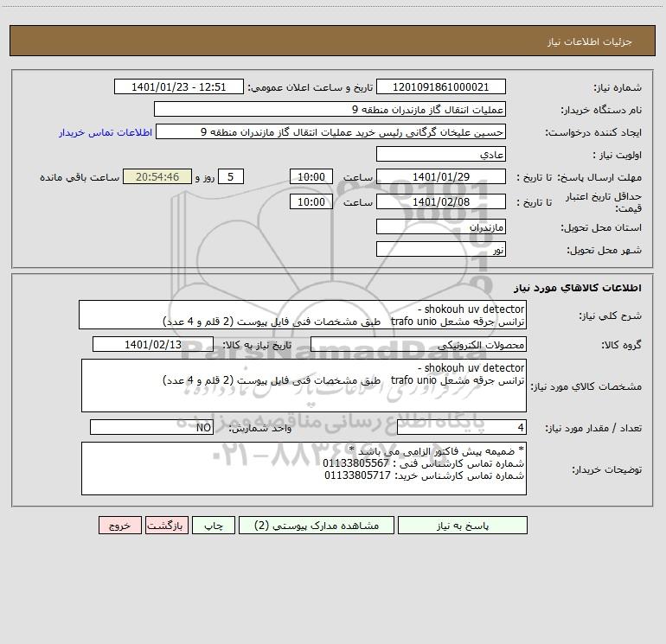Click the مشخصات کالای مورد نیاز label
The image size is (666, 644).
586,386
